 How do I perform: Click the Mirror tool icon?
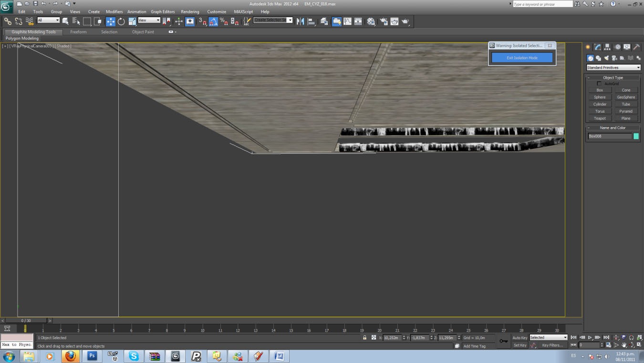(x=300, y=21)
